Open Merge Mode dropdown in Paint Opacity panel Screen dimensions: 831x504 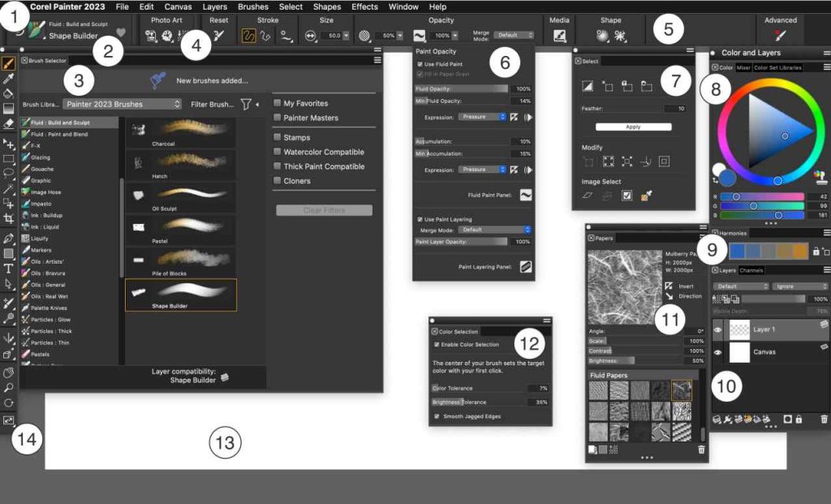[x=494, y=230]
